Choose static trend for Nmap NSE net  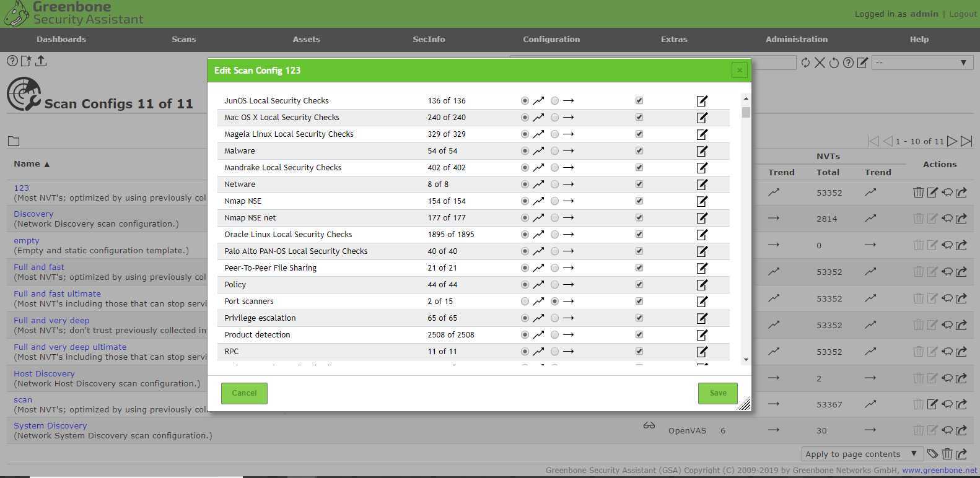(554, 218)
